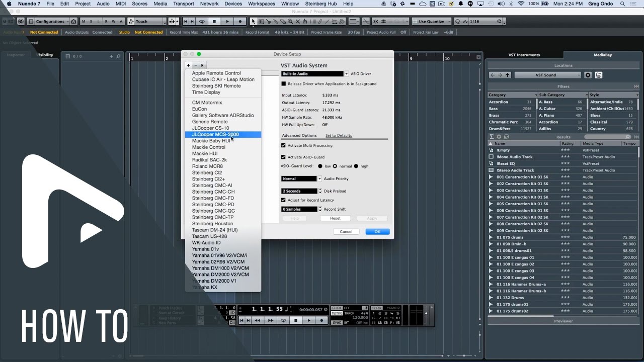Stop in the Transport panel
Viewport: 644px width, 362px height.
click(296, 320)
